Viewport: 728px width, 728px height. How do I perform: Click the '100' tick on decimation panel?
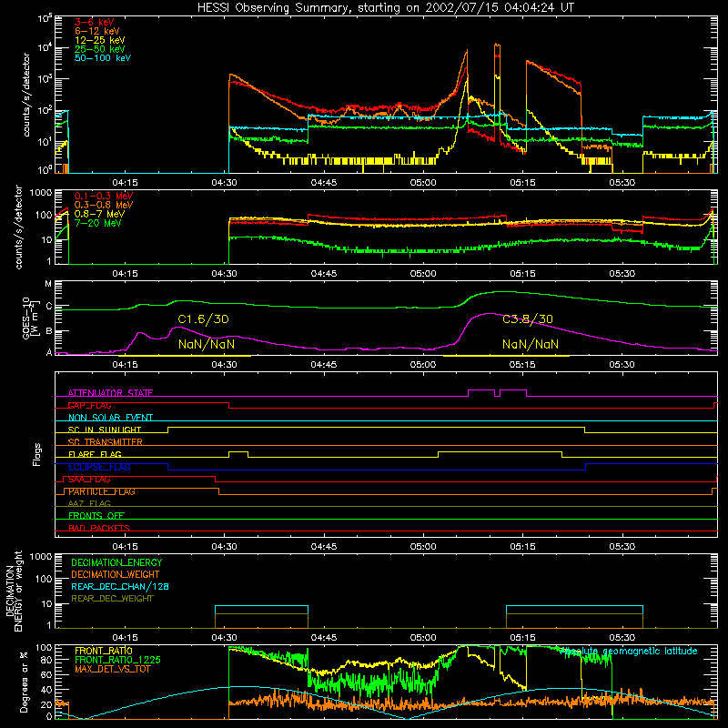(x=44, y=579)
